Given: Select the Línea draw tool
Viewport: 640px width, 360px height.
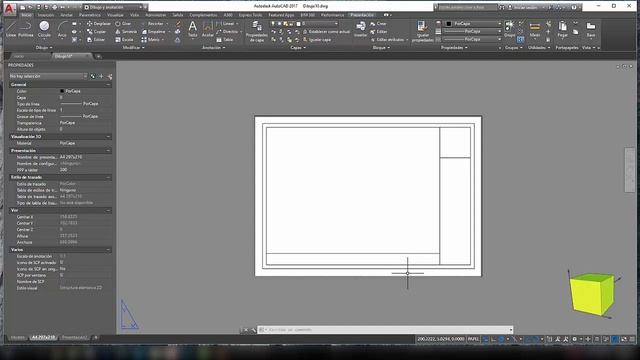Looking at the screenshot, I should 11,29.
